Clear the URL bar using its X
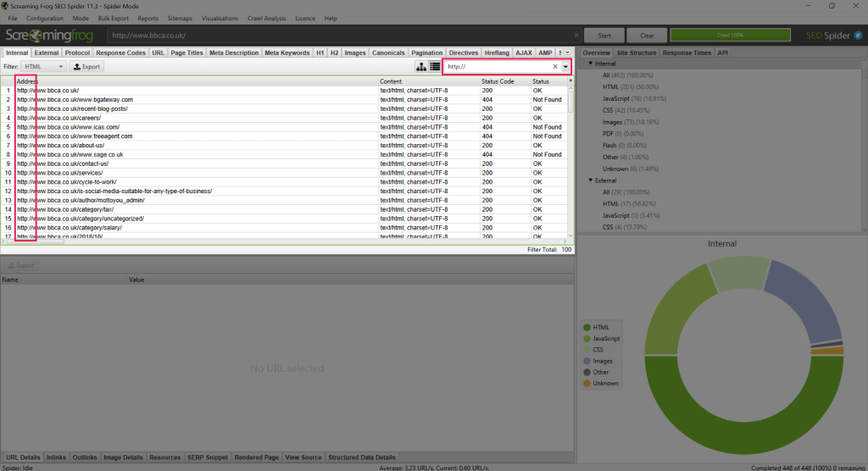The height and width of the screenshot is (471, 868). point(576,36)
